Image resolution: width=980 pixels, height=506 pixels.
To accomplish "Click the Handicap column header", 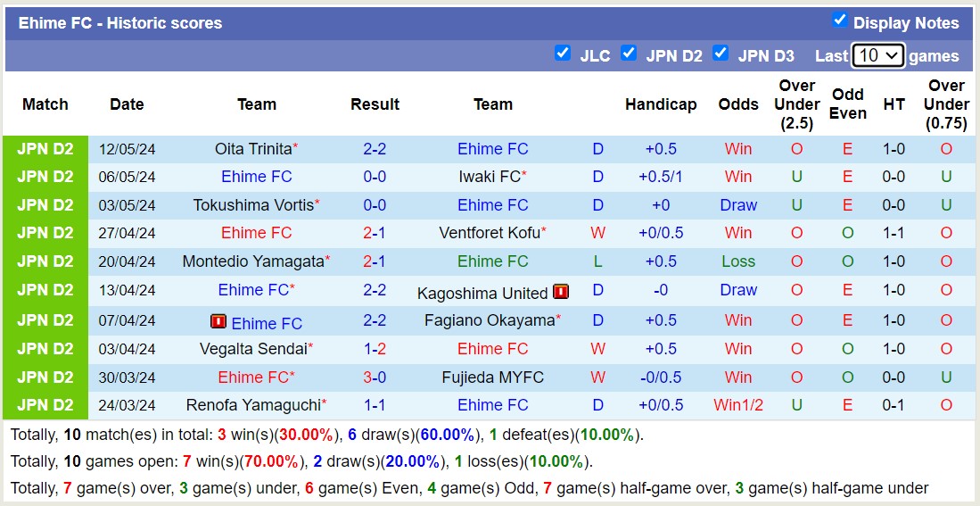I will pos(661,104).
